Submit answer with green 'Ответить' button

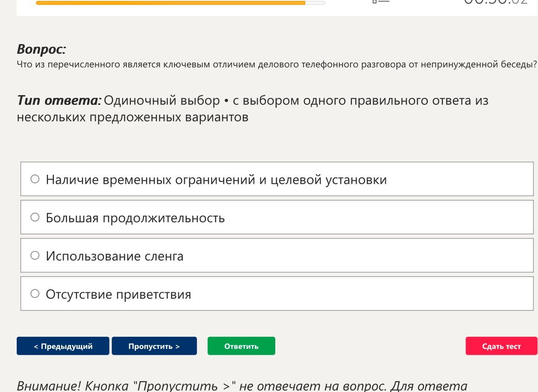tap(241, 346)
